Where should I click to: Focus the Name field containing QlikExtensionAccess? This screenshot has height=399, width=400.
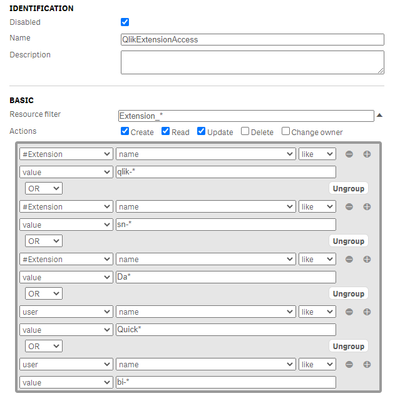252,40
